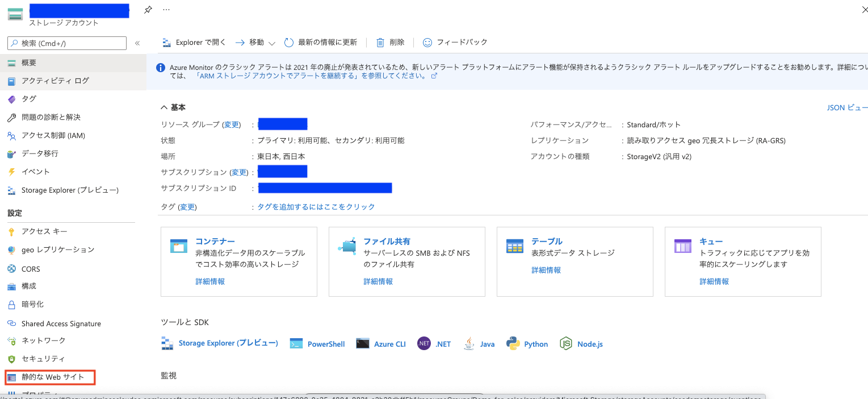Open Storage Explorer (プレビュー) under ツールと SDK
Screen dimensions: 868x399
click(220, 343)
